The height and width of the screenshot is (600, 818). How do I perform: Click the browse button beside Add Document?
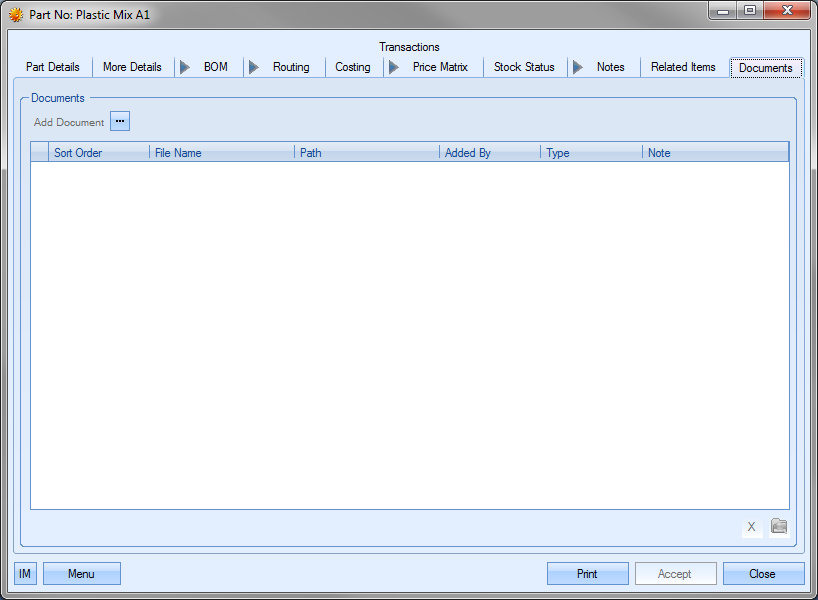(120, 122)
